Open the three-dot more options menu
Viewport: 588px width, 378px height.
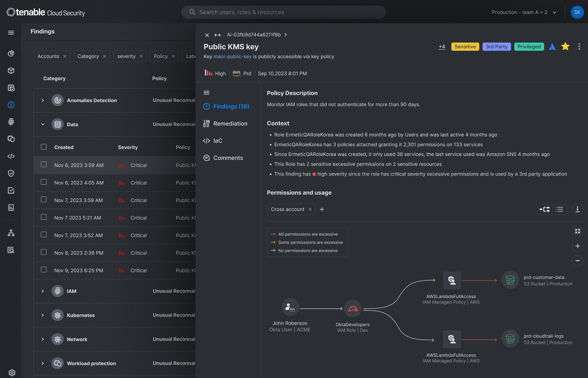pos(579,46)
